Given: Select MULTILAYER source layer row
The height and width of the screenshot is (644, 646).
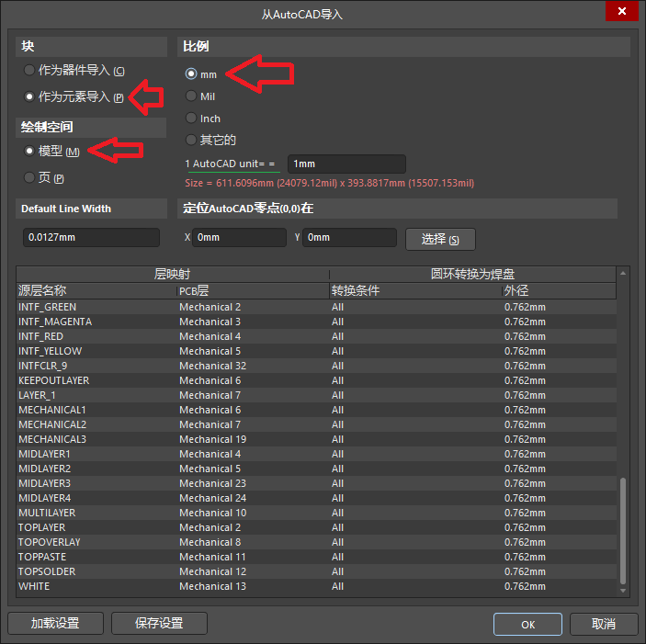Looking at the screenshot, I should point(316,513).
